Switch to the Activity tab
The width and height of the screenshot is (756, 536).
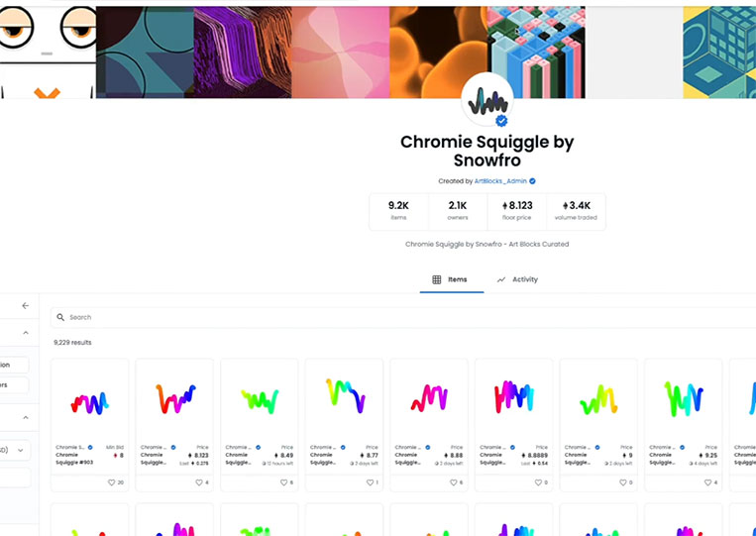coord(517,279)
